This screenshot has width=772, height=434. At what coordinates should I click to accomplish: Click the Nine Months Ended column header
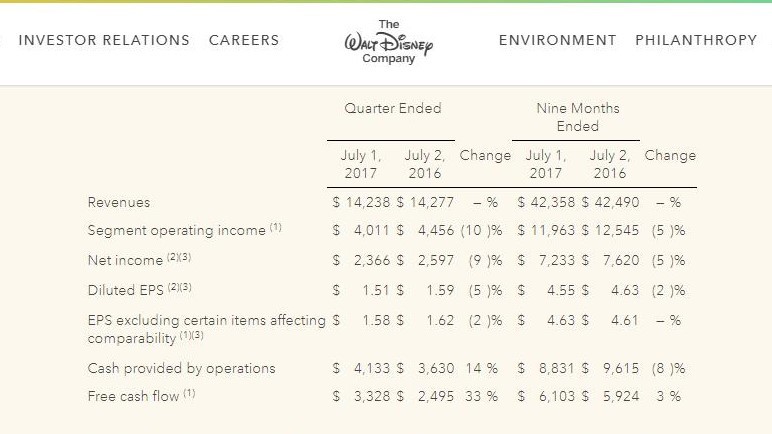577,117
